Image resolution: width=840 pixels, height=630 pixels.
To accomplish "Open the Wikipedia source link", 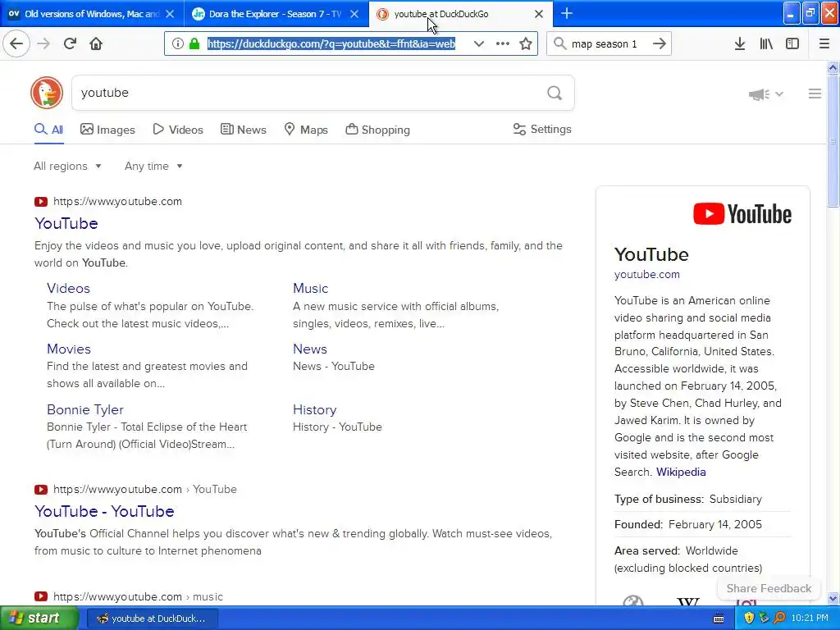I will pos(681,472).
